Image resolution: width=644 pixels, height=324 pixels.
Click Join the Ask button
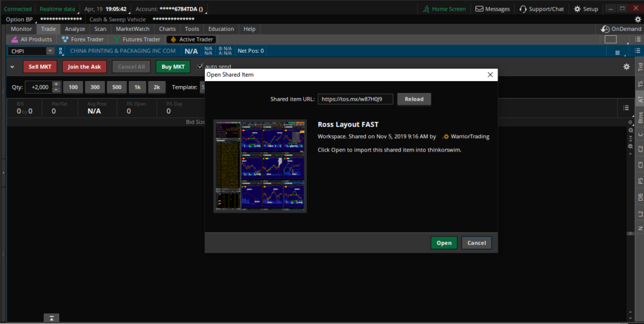tap(84, 67)
